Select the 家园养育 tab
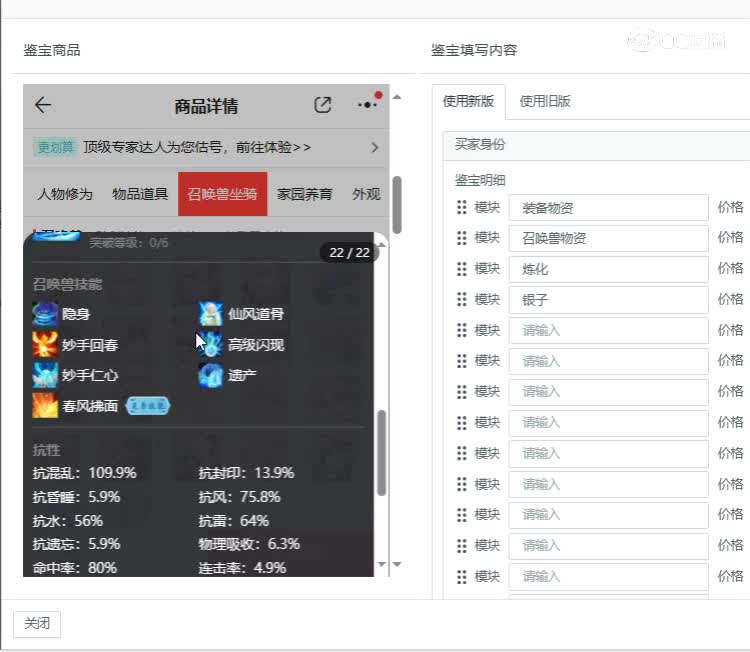Screen dimensions: 750x652 click(304, 194)
